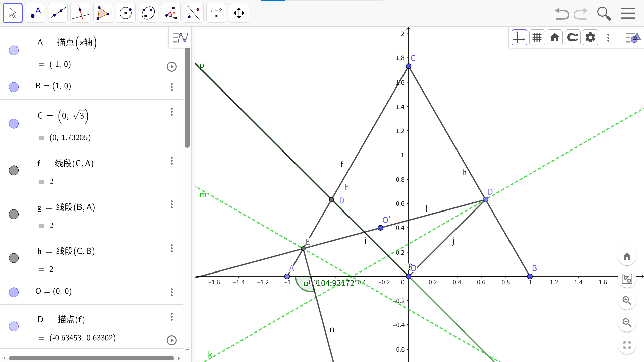644x362 pixels.
Task: Toggle the algebra view style button
Action: tap(180, 38)
